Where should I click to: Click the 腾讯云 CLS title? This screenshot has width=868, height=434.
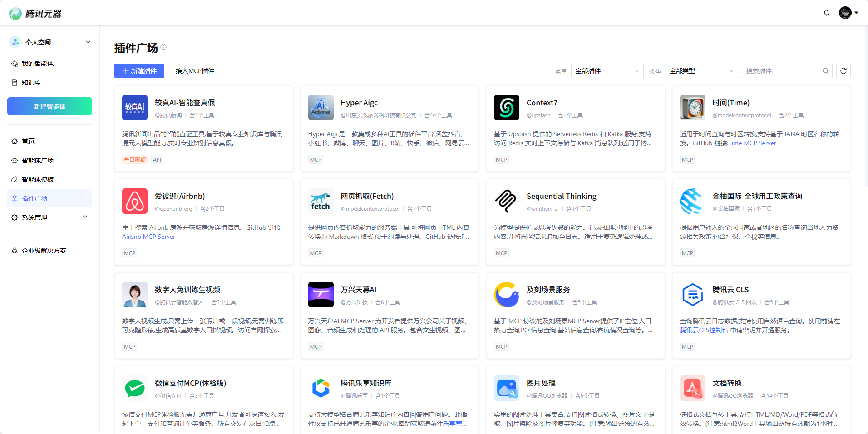tap(731, 290)
